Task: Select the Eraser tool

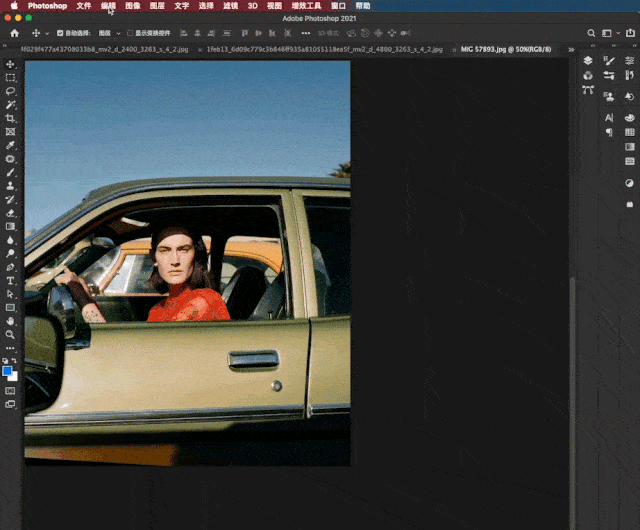Action: pos(10,213)
